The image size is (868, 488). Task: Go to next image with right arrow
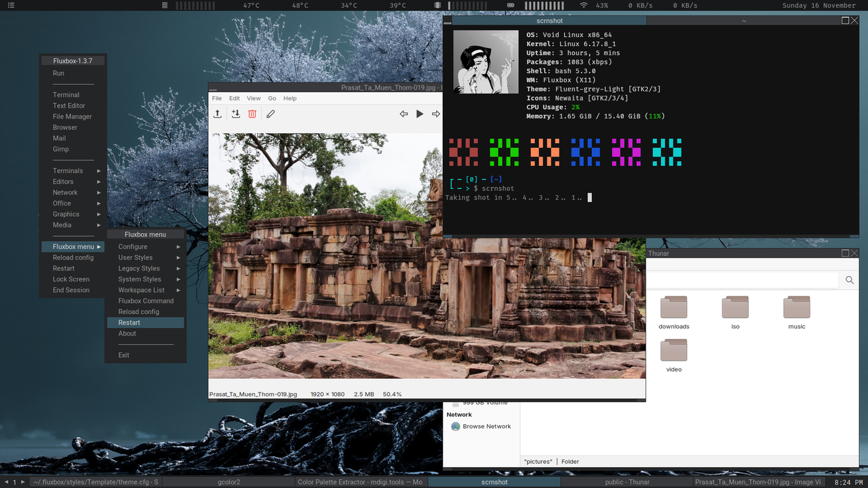tap(436, 114)
